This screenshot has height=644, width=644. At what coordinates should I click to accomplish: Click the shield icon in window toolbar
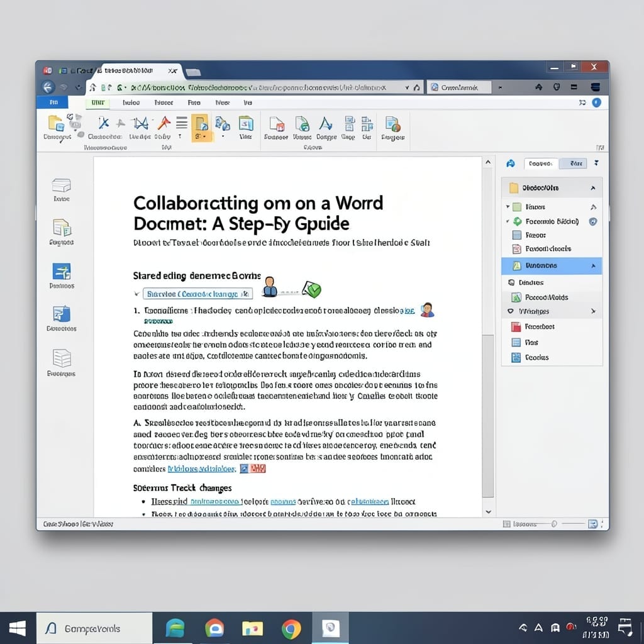[x=557, y=87]
